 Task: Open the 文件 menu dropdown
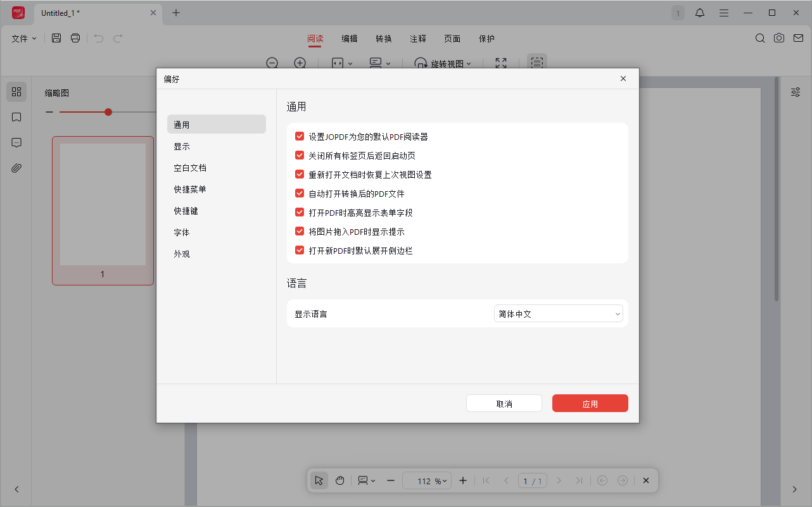(24, 39)
